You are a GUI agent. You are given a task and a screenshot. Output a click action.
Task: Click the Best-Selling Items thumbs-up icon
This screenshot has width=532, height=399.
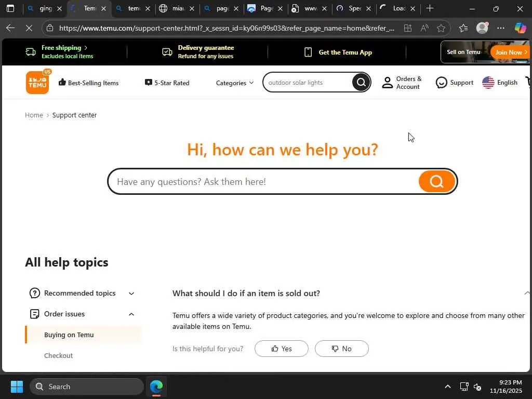62,82
